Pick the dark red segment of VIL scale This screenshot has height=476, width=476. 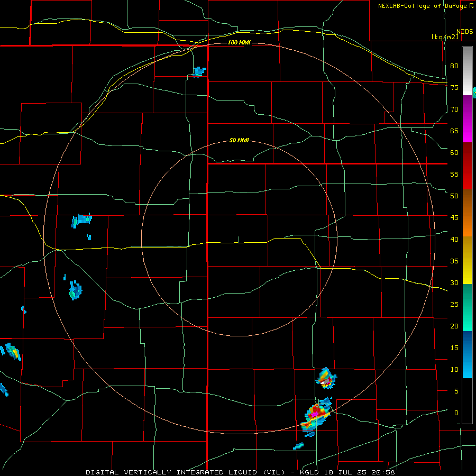pyautogui.click(x=467, y=166)
